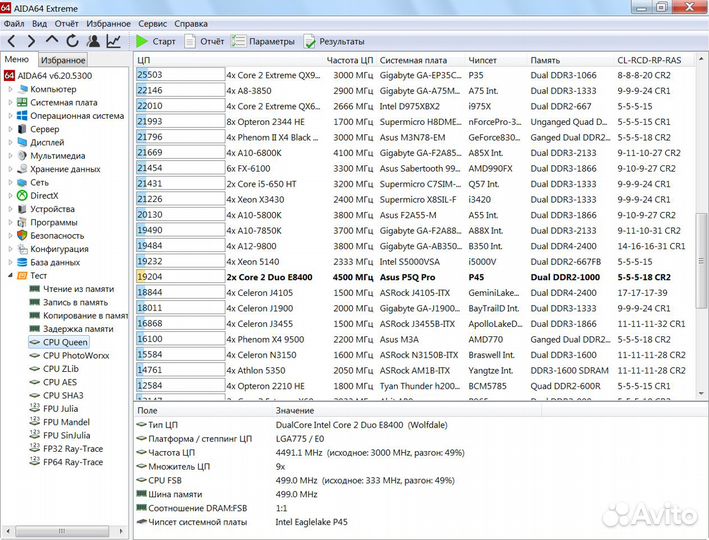
Task: Expand the Системная плата node
Action: [10, 102]
